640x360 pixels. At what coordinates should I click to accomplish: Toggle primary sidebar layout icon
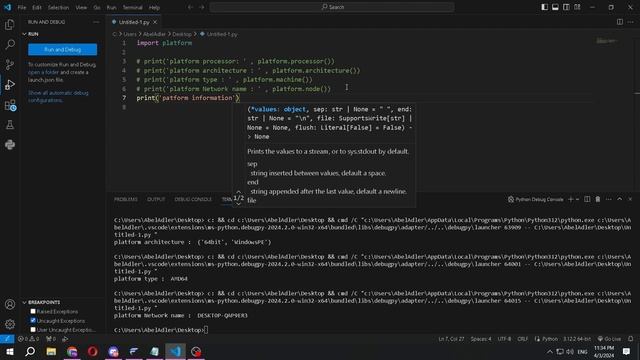[544, 7]
